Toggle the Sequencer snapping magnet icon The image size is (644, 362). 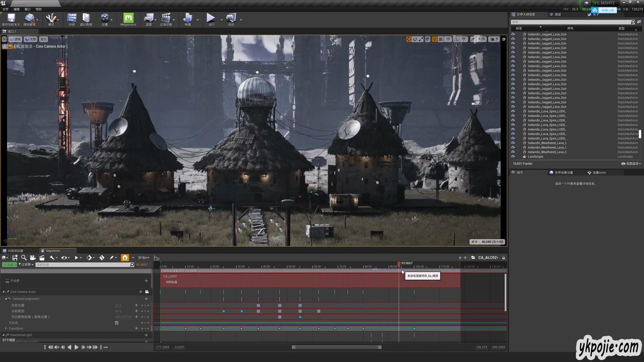tap(125, 257)
